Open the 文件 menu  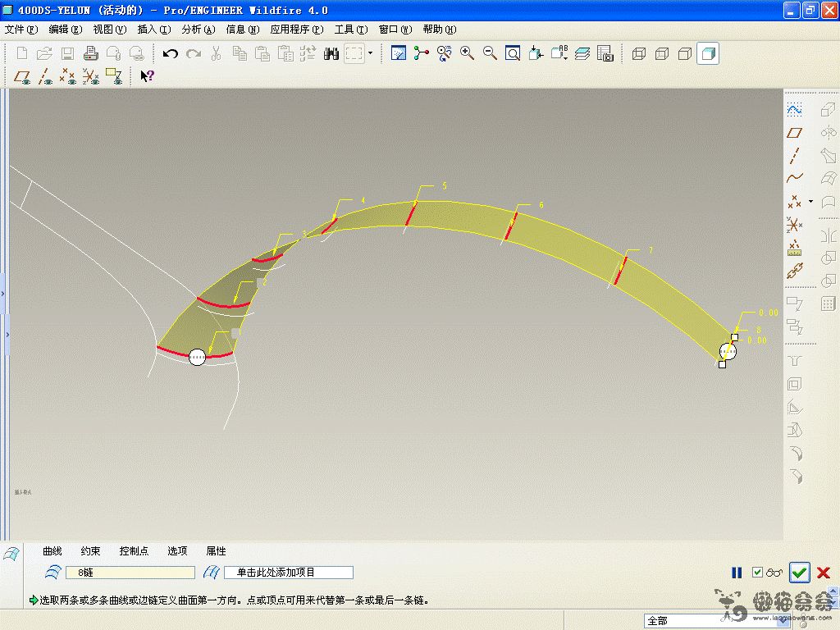coord(21,30)
